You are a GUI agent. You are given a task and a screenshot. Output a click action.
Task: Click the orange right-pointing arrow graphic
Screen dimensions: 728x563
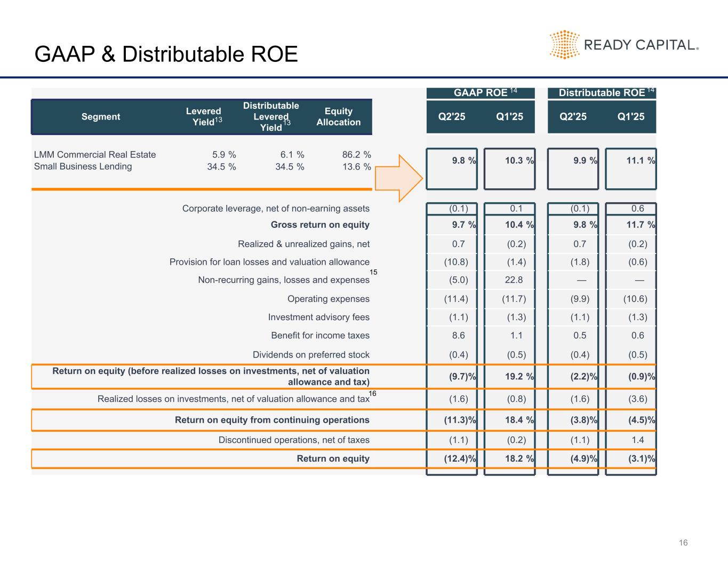pyautogui.click(x=399, y=178)
